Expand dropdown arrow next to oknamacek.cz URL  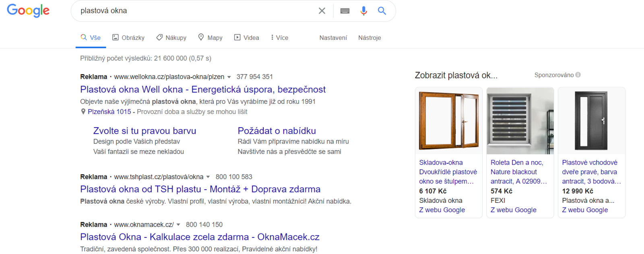(x=178, y=225)
